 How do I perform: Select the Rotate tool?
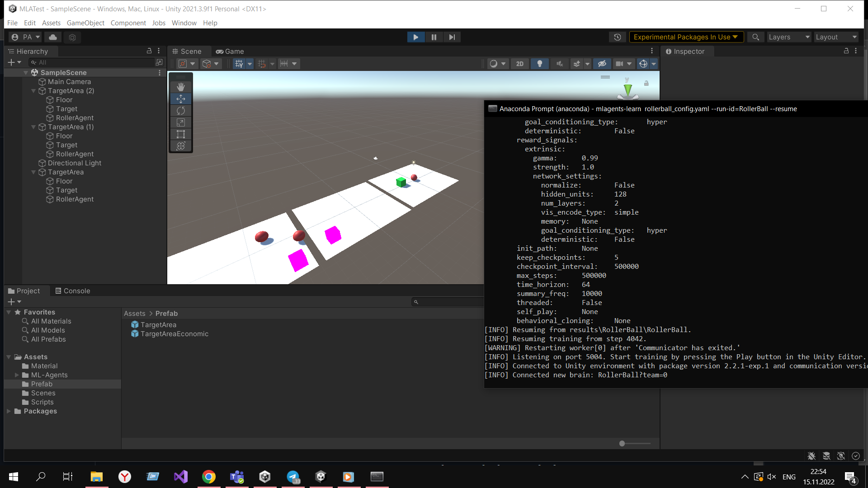pos(181,110)
